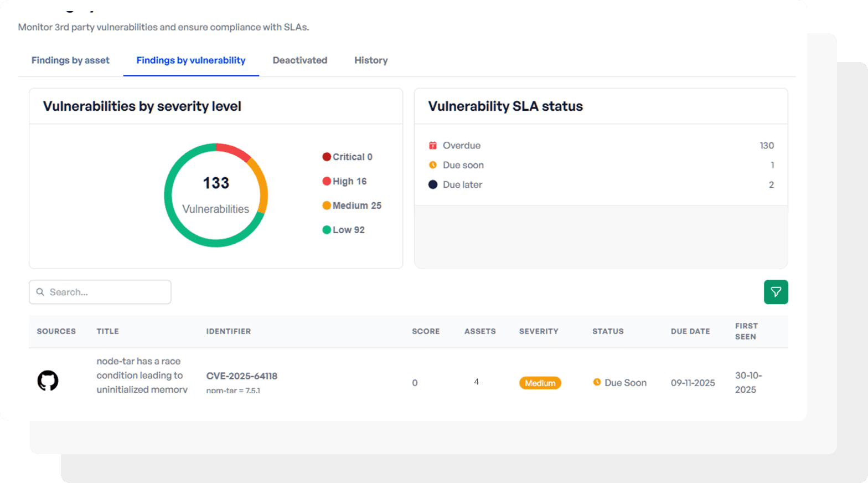Switch to the Deactivated tab
Image resolution: width=868 pixels, height=483 pixels.
pyautogui.click(x=300, y=60)
